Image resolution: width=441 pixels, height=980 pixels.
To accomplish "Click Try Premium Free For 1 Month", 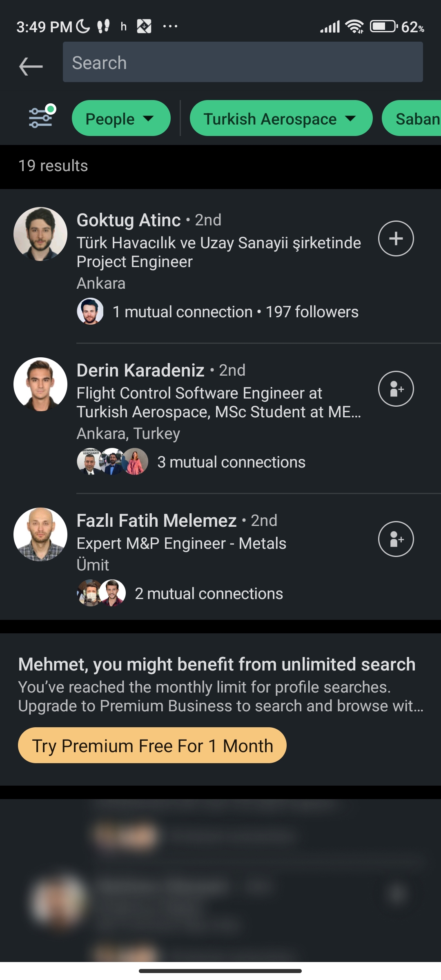I will 152,746.
